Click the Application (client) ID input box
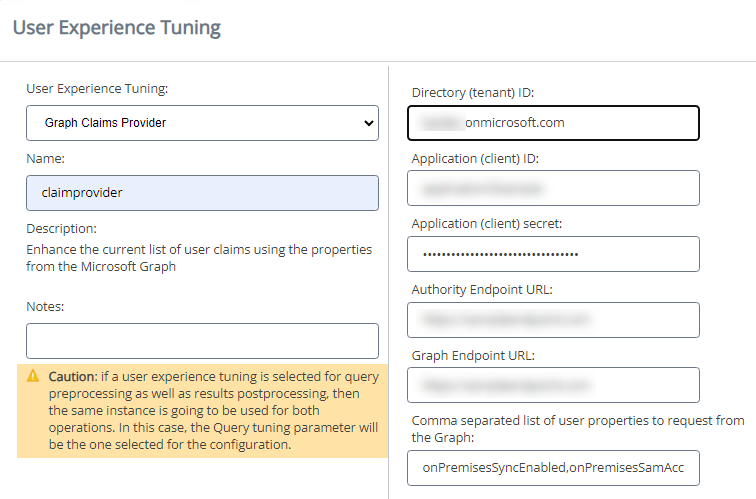Image resolution: width=756 pixels, height=499 pixels. [x=553, y=188]
